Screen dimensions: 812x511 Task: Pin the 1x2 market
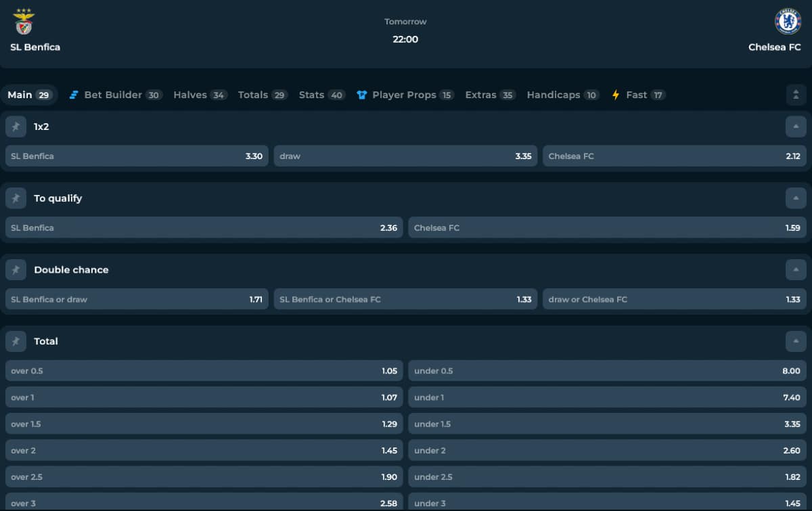[x=16, y=127]
